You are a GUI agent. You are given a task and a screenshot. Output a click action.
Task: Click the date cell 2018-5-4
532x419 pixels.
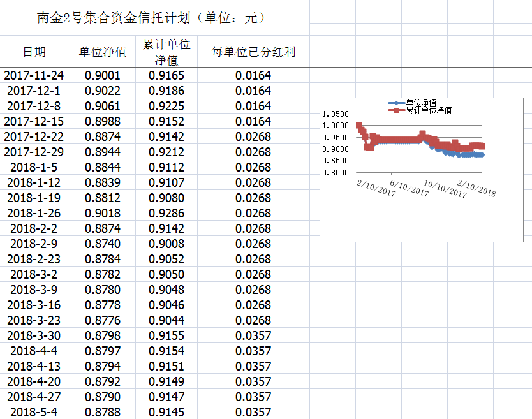(34, 412)
